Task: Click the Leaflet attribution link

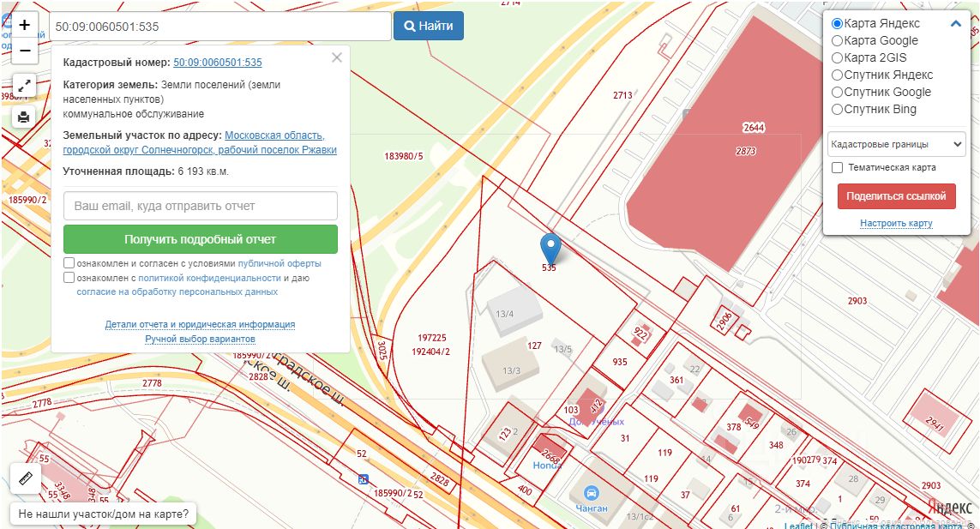Action: tap(798, 526)
